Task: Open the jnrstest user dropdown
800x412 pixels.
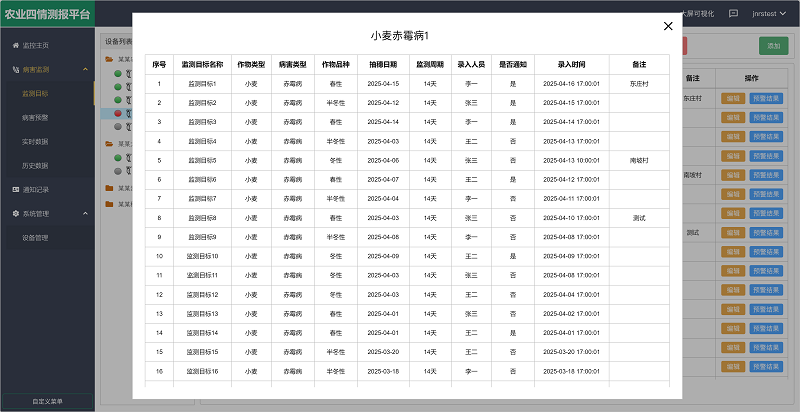Action: [x=770, y=14]
